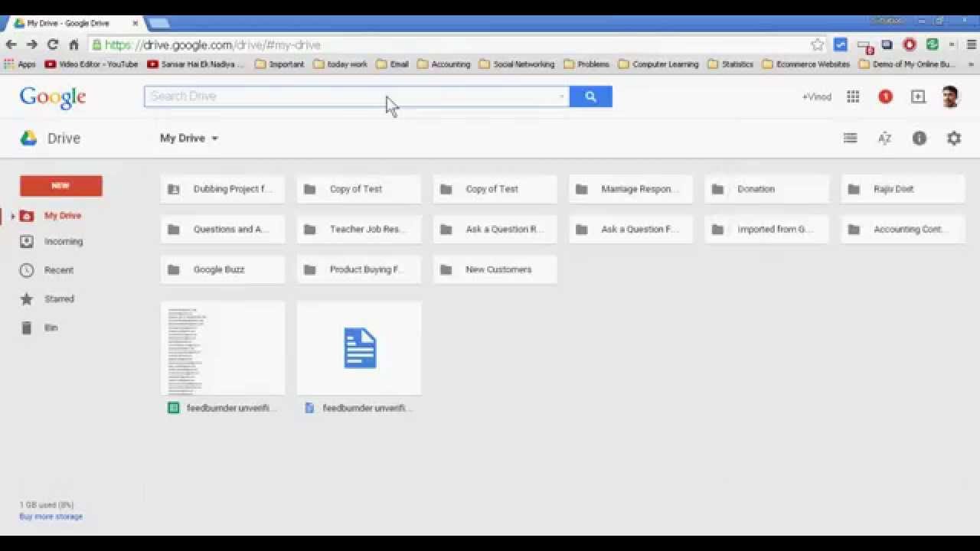Select the Google Buzz folder

(x=223, y=269)
